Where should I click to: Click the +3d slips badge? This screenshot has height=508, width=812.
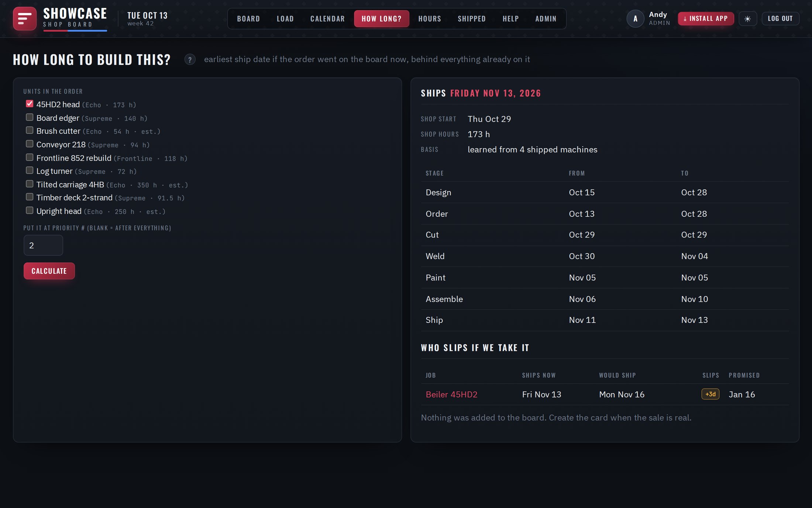710,394
